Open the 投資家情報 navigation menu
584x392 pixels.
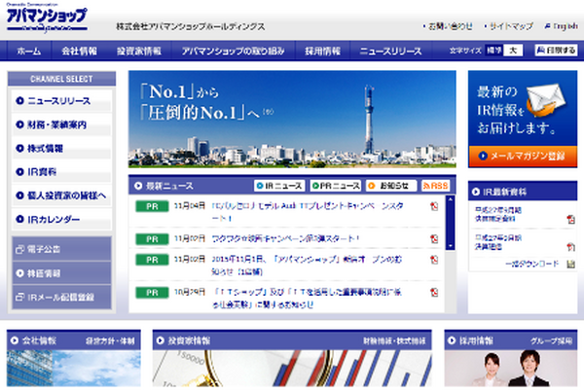click(139, 51)
